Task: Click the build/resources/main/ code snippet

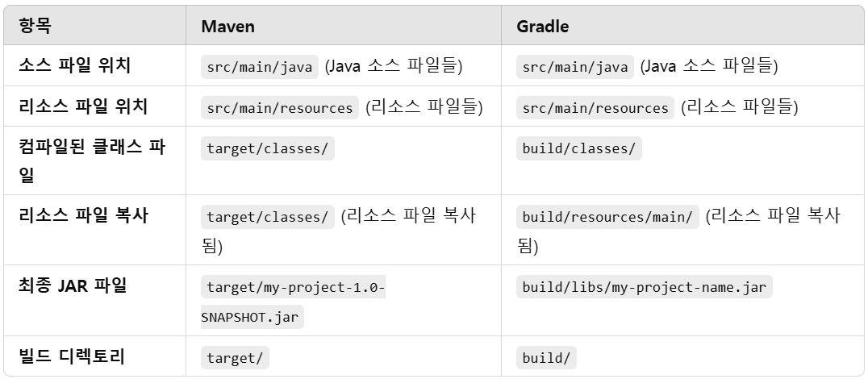Action: point(607,217)
